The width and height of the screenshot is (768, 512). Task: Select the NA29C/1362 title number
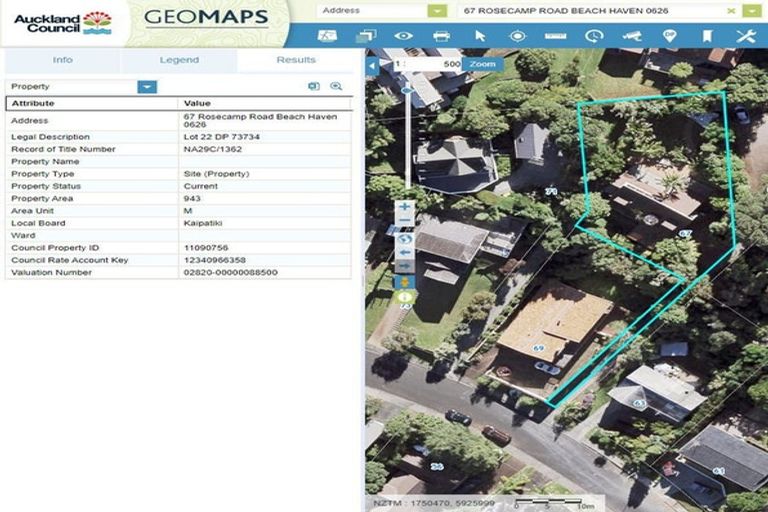coord(213,149)
